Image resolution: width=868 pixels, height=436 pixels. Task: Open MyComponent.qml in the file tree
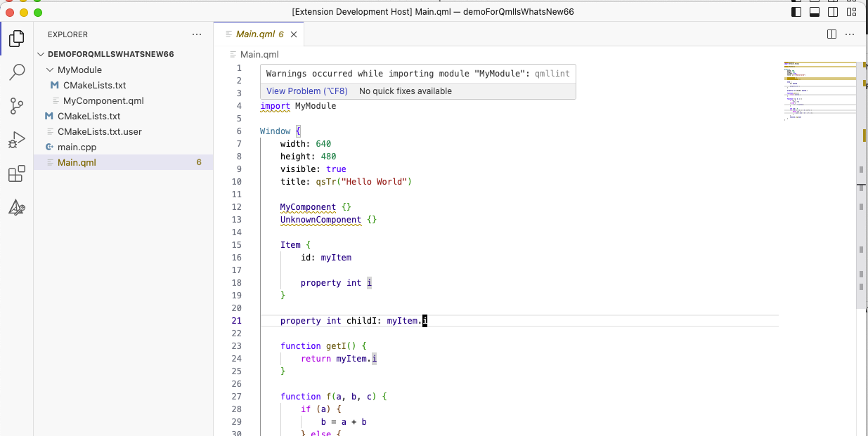(x=103, y=100)
